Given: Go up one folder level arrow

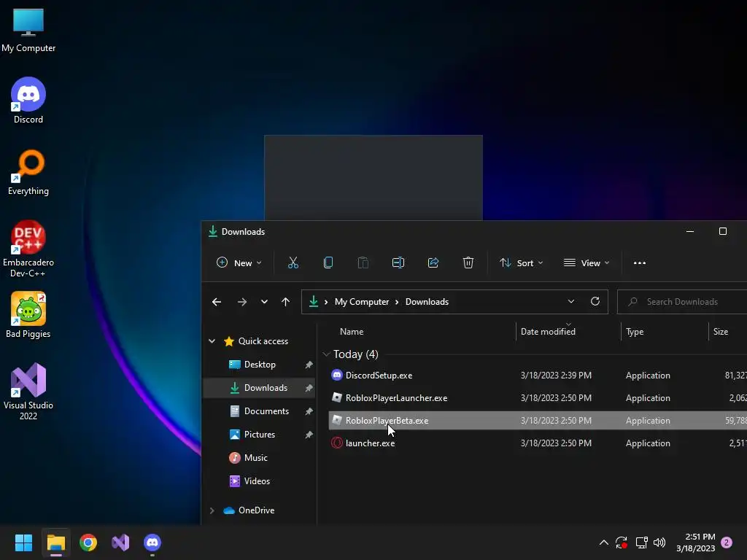Looking at the screenshot, I should click(x=285, y=302).
